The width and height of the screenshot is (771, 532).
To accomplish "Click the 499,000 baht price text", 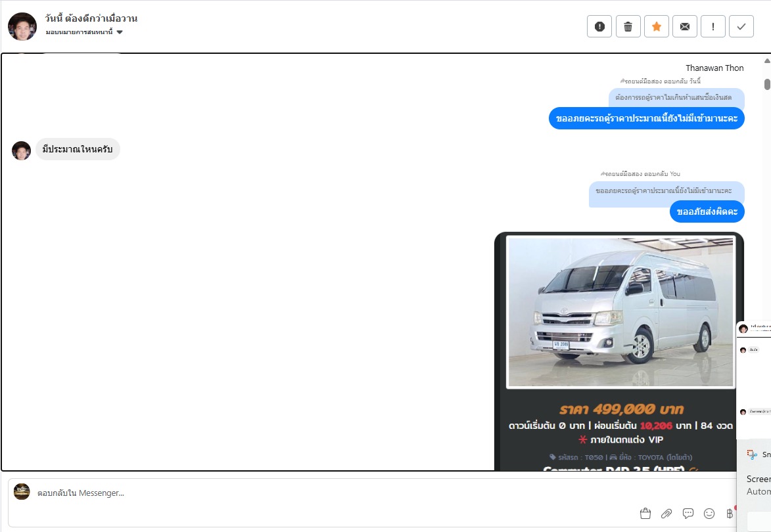I will tap(622, 409).
